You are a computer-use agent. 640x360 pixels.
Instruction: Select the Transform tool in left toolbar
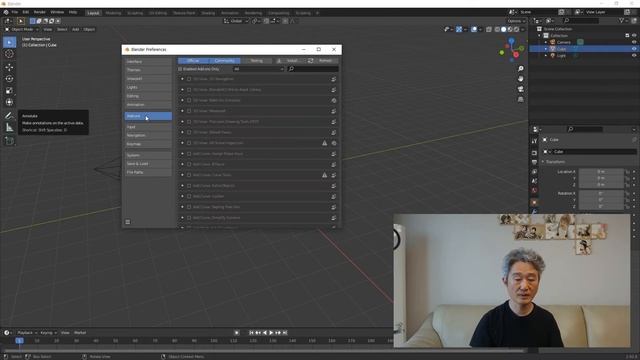coord(9,102)
